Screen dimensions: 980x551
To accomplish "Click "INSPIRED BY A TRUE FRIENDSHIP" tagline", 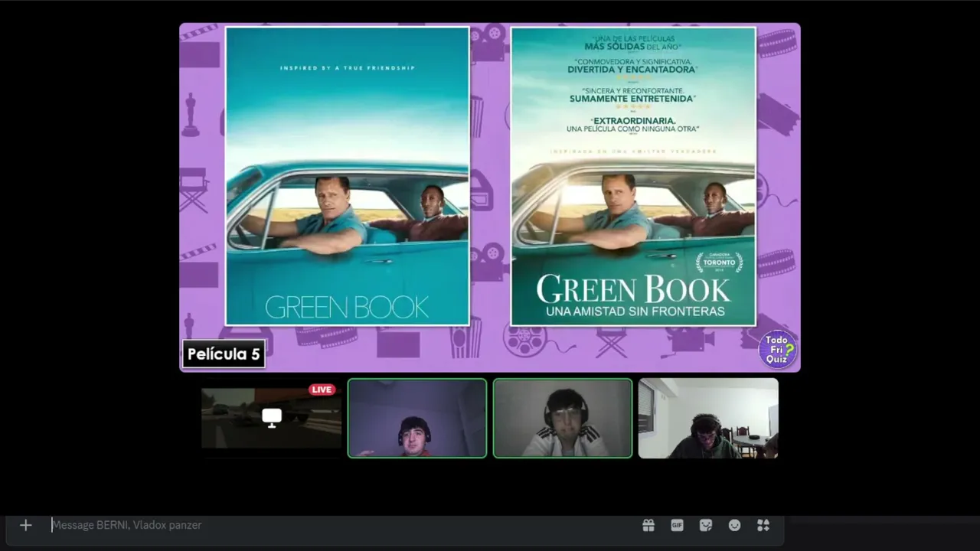I will pos(348,68).
